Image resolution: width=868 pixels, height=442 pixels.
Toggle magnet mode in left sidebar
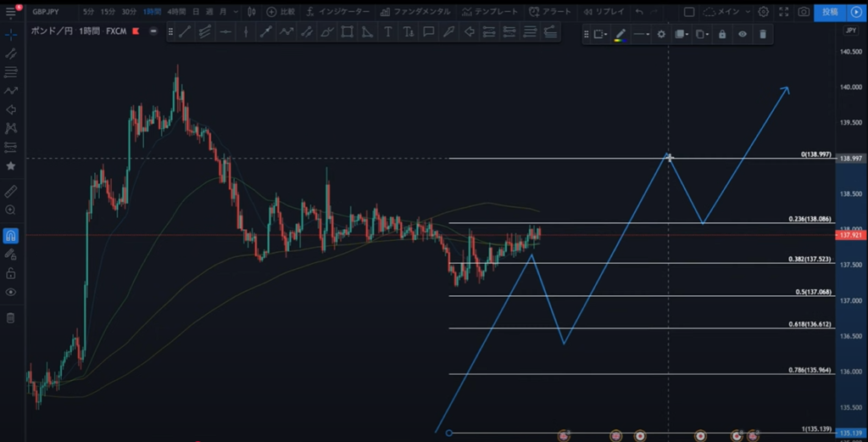pyautogui.click(x=10, y=236)
